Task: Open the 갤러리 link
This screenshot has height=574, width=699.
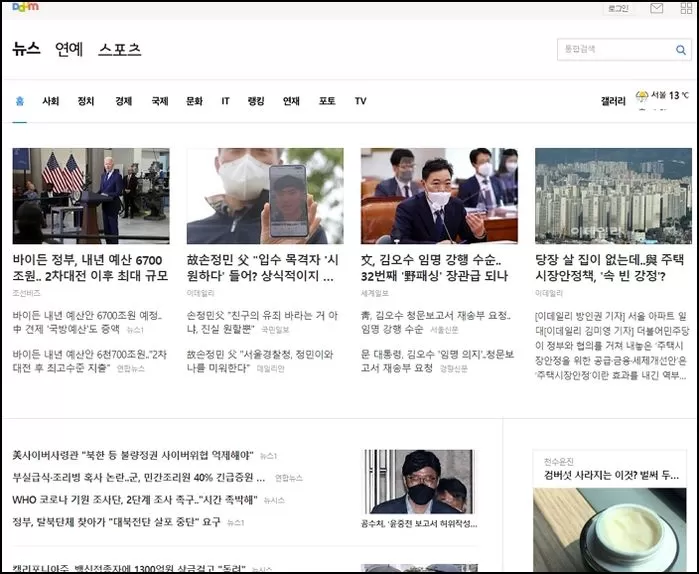Action: point(613,101)
